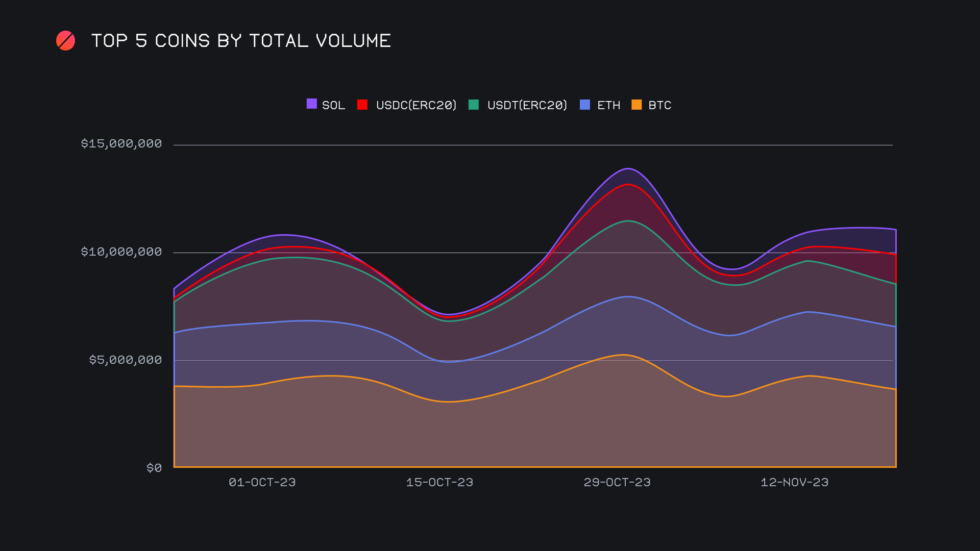The image size is (980, 551).
Task: Toggle the SOL legend label
Action: click(333, 105)
